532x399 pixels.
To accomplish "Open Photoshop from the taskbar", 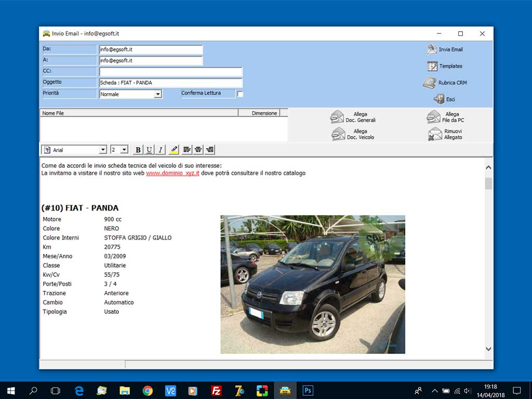I will click(x=308, y=391).
